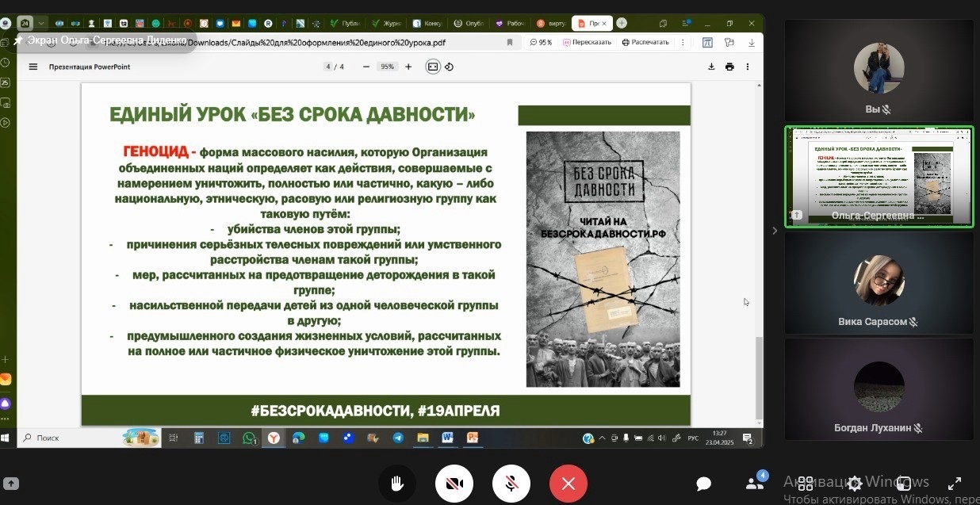Select the 'Вы' participant tile
Screen dimensions: 980x505
879,71
